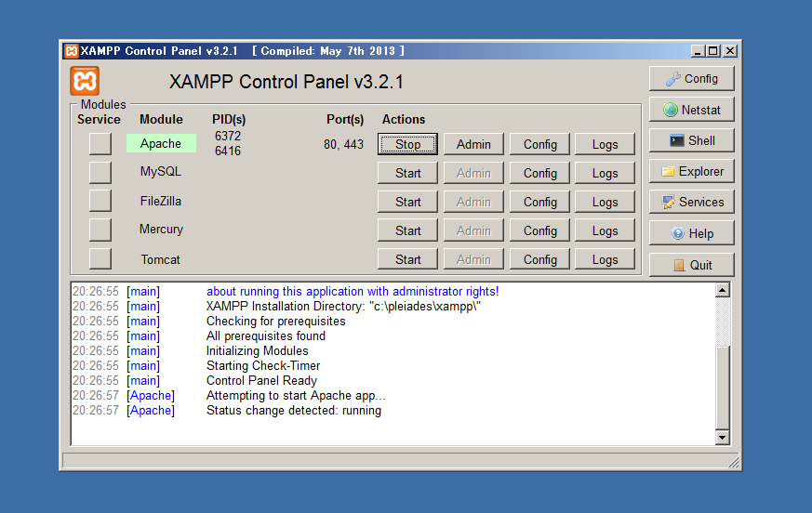
Task: Click the log scrollbar up arrow
Action: [x=722, y=290]
